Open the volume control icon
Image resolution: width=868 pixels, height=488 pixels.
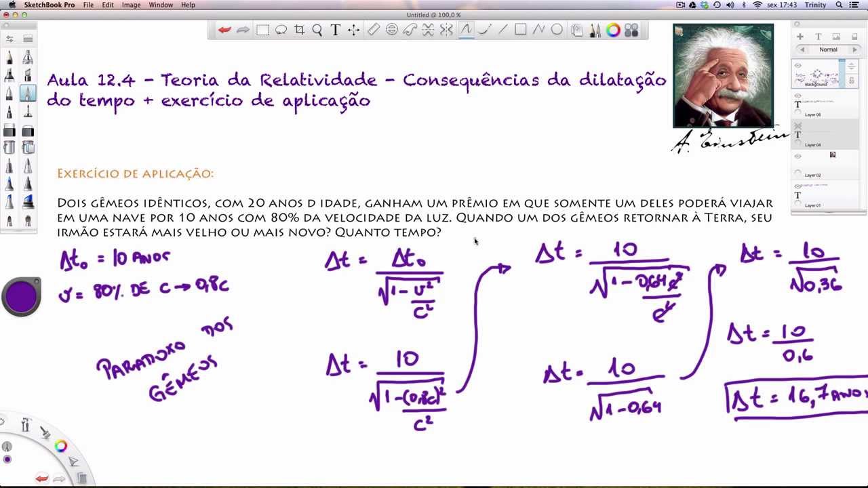point(730,5)
